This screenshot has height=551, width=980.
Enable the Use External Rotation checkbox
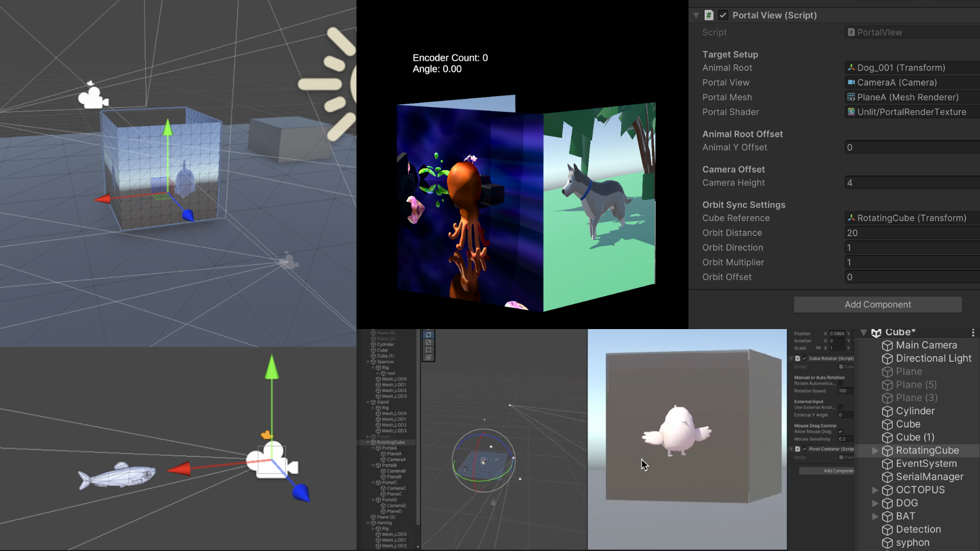pyautogui.click(x=841, y=408)
